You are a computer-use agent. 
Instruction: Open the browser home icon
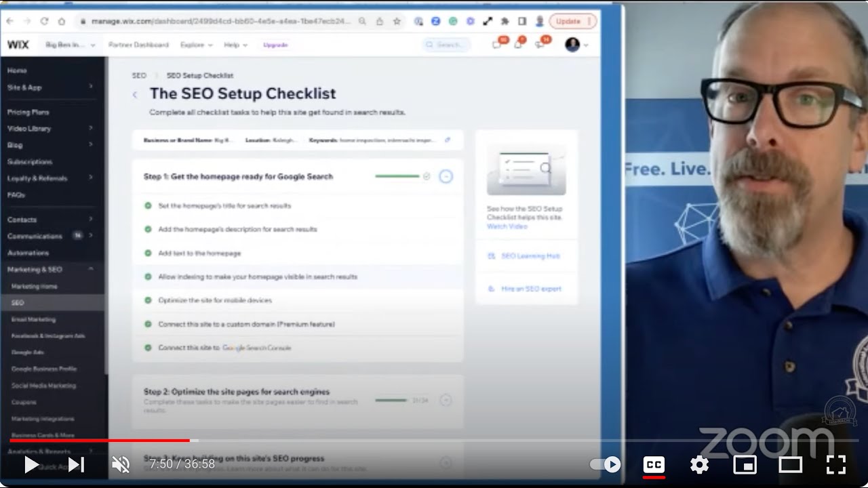62,22
